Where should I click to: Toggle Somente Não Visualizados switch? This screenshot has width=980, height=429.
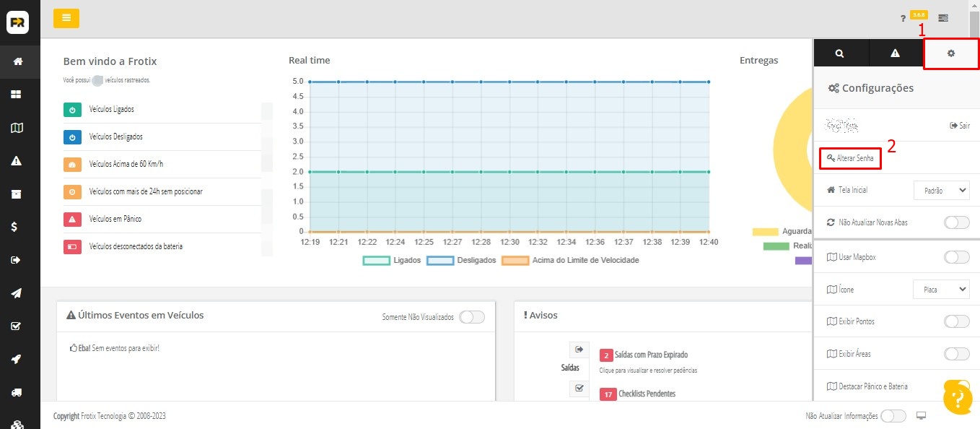pos(472,316)
